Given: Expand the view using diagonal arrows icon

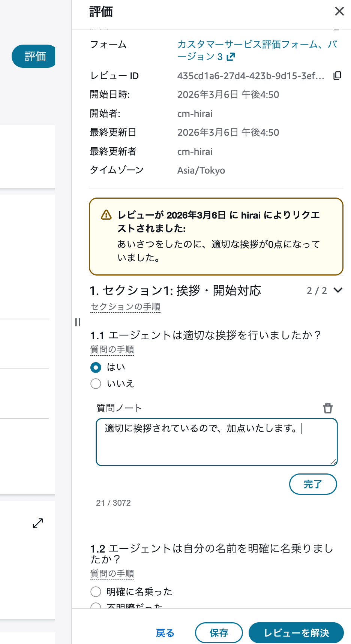Looking at the screenshot, I should tap(37, 523).
